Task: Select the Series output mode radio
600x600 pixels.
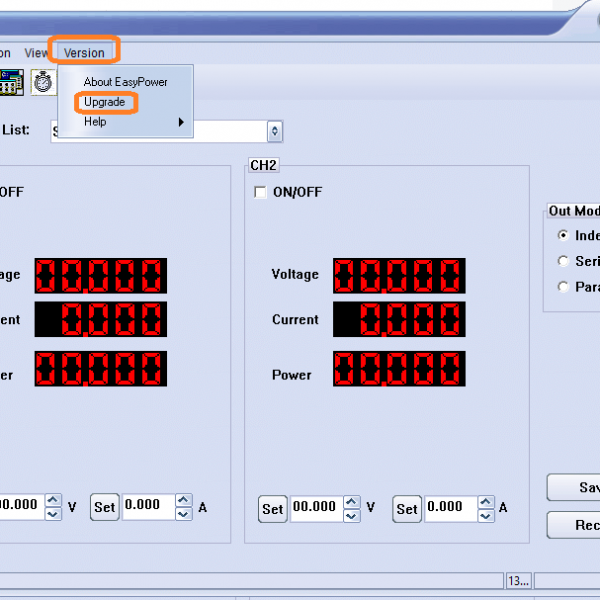Action: (564, 261)
